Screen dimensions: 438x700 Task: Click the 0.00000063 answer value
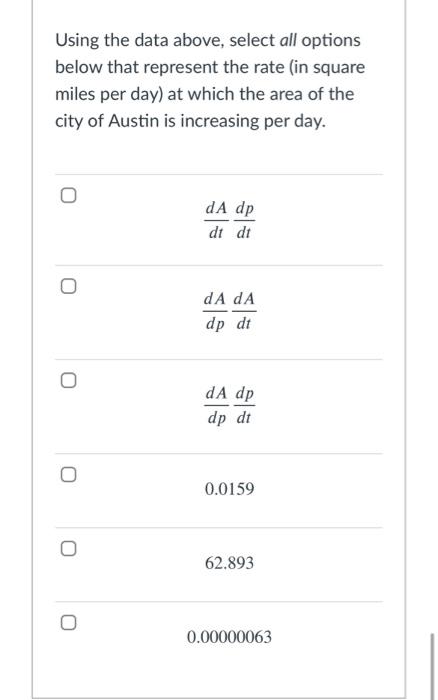pos(229,637)
